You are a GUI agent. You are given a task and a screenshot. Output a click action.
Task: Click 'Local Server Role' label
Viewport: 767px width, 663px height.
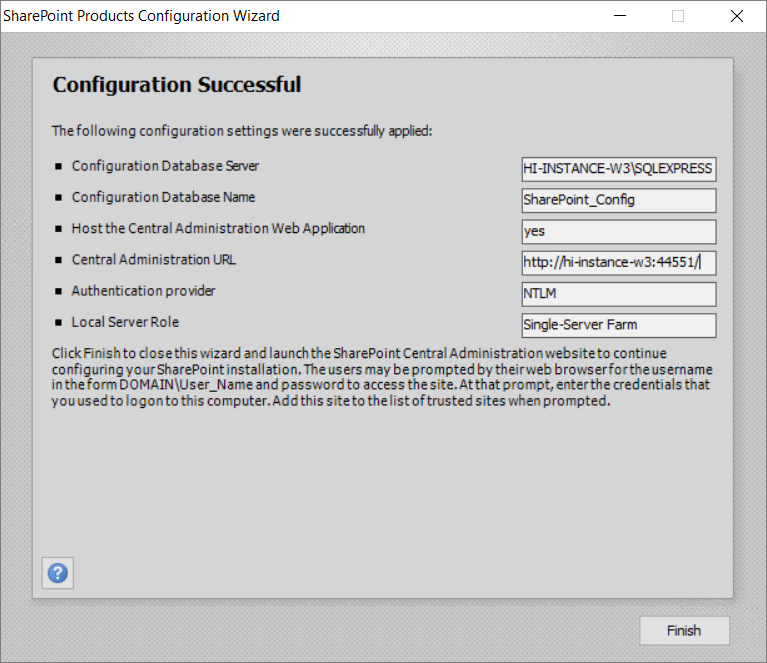pos(125,322)
